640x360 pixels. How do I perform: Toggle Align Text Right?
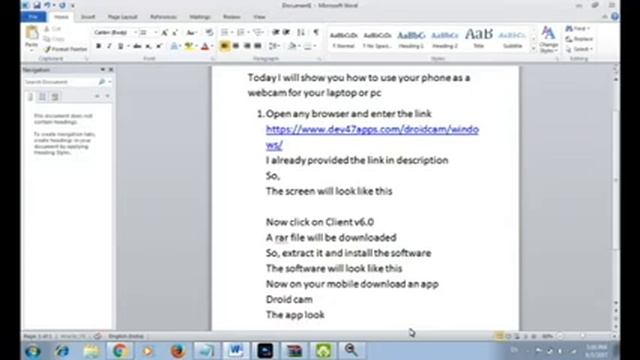click(x=247, y=47)
